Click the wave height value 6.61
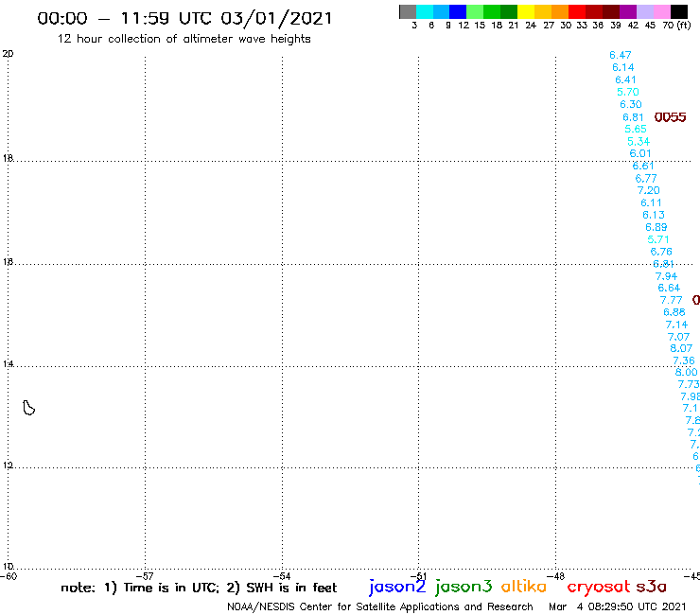700x615 pixels. click(643, 167)
